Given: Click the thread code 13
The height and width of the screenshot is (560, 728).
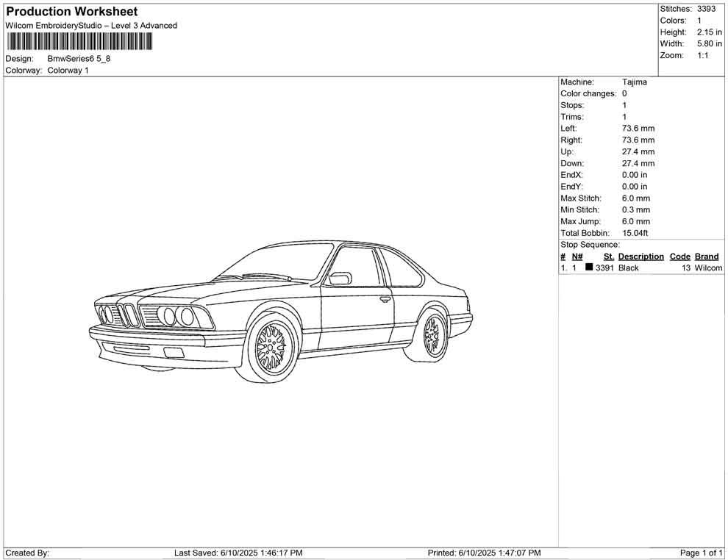Looking at the screenshot, I should coord(686,268).
